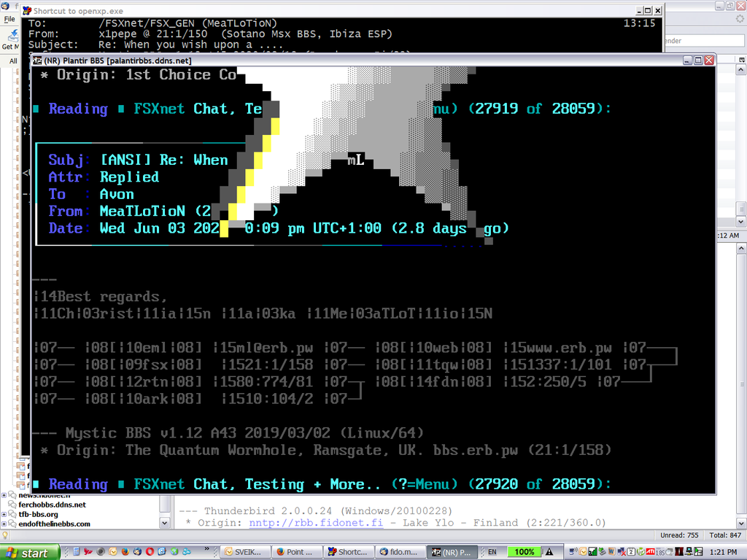Launch the red bird quick launch icon
The width and height of the screenshot is (747, 560).
point(88,552)
